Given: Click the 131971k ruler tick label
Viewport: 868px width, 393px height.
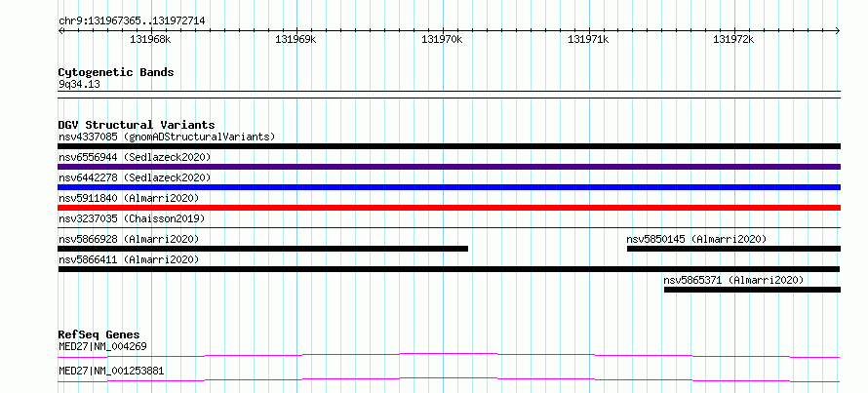Looking at the screenshot, I should pyautogui.click(x=588, y=40).
